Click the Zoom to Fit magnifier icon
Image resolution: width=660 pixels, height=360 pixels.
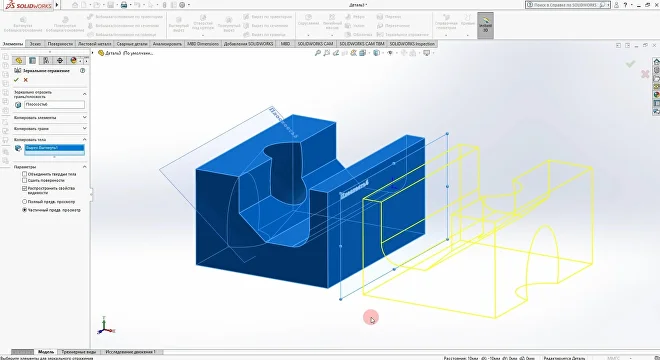pos(318,53)
